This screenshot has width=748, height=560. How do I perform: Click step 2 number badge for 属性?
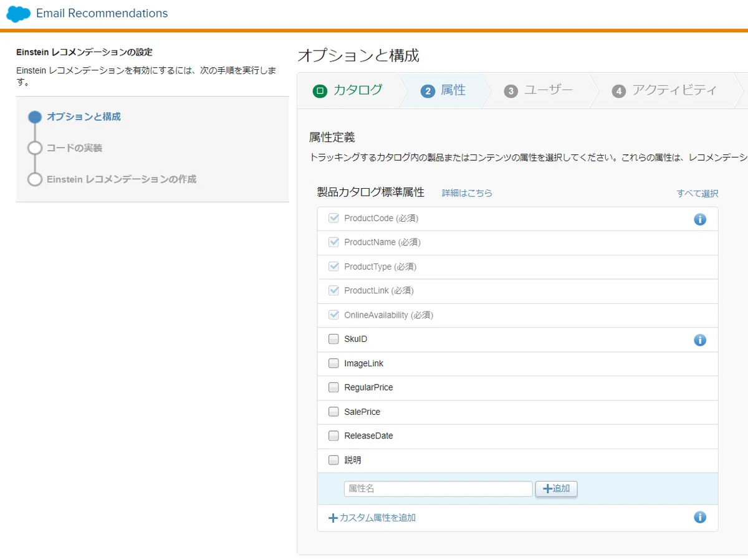click(428, 92)
